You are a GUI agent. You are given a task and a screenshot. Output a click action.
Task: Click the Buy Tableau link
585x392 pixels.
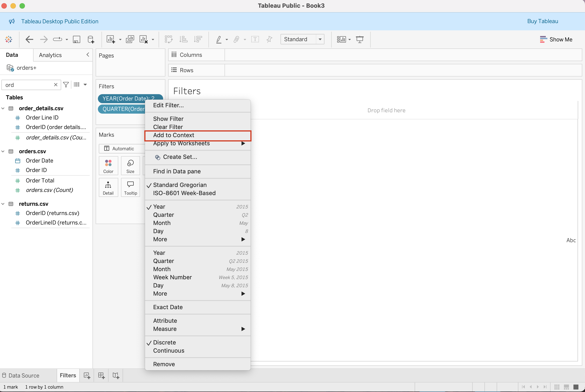coord(542,21)
